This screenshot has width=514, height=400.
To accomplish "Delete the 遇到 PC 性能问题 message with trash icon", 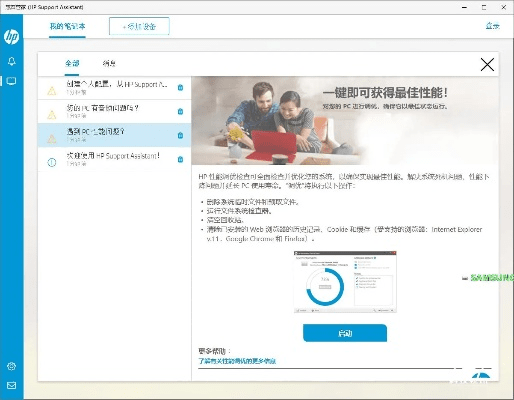I will click(180, 135).
